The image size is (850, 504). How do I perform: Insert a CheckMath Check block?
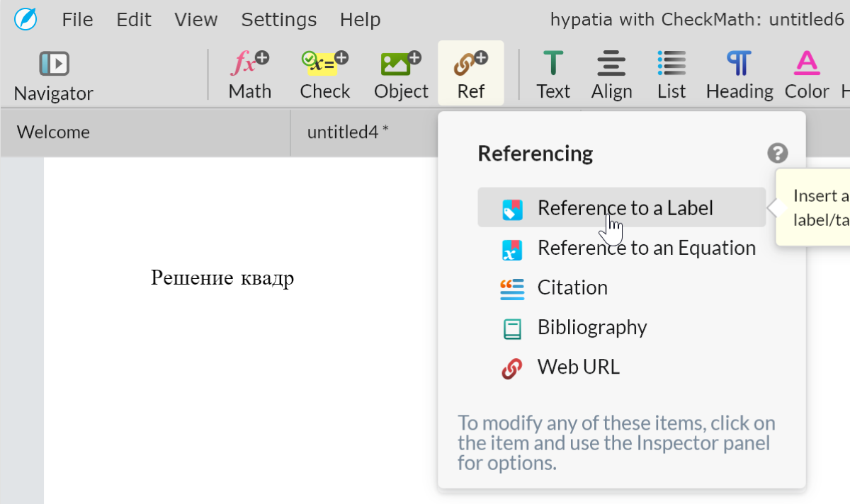tap(325, 76)
